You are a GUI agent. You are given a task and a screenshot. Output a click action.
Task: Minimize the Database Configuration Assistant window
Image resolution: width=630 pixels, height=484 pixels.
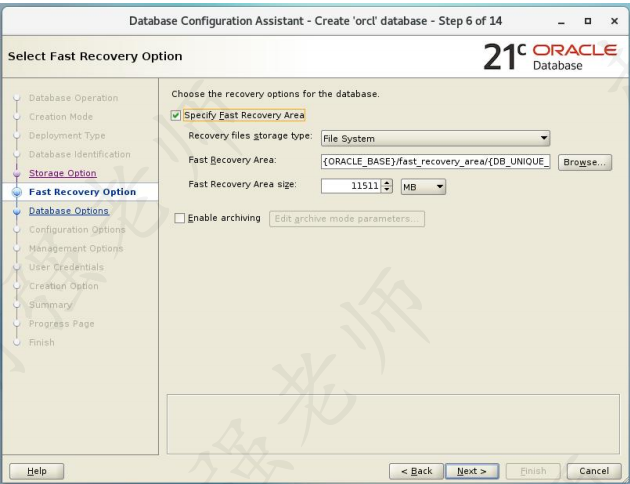[x=561, y=21]
